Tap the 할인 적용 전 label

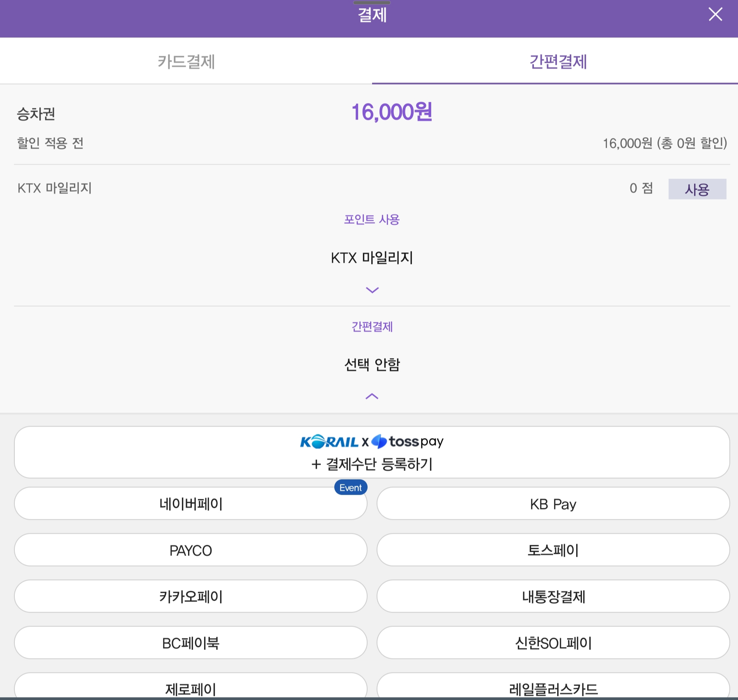50,143
